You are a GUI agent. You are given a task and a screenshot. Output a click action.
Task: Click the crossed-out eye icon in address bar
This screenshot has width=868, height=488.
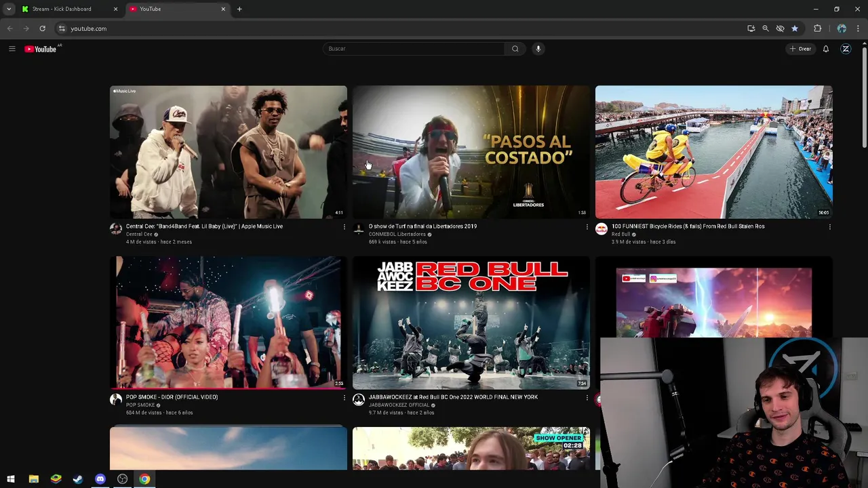coord(780,28)
